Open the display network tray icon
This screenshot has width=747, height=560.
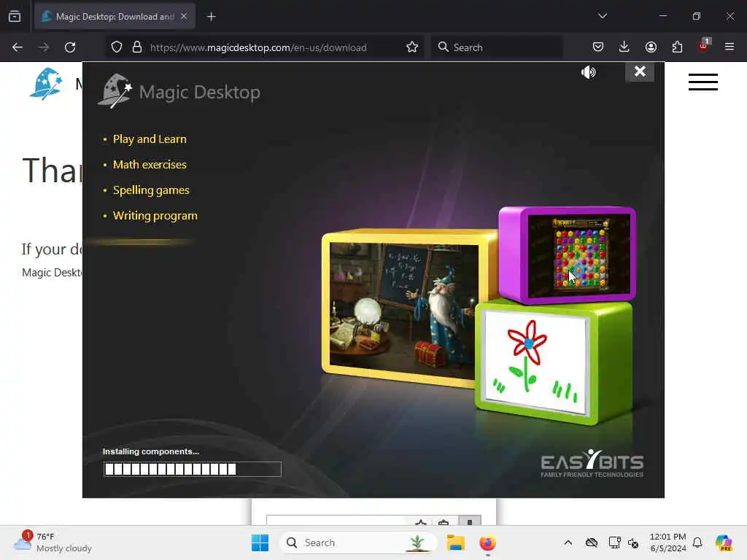(614, 542)
